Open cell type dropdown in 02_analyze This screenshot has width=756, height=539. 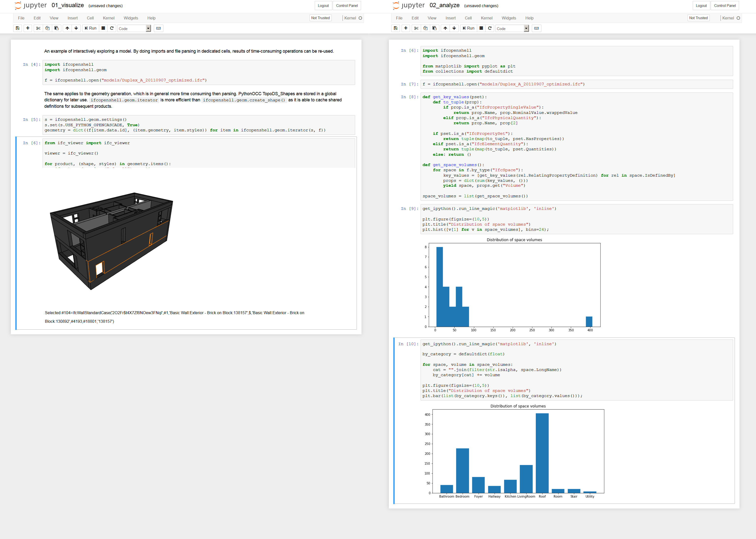pos(512,29)
